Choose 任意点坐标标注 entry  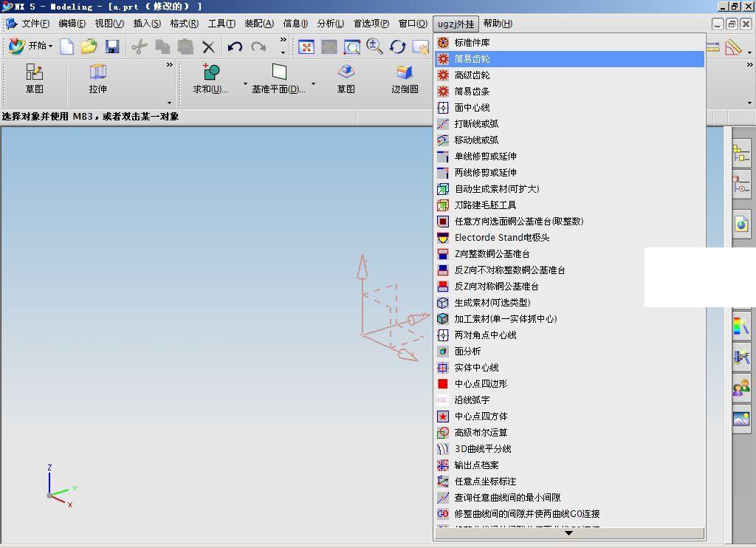pyautogui.click(x=569, y=482)
